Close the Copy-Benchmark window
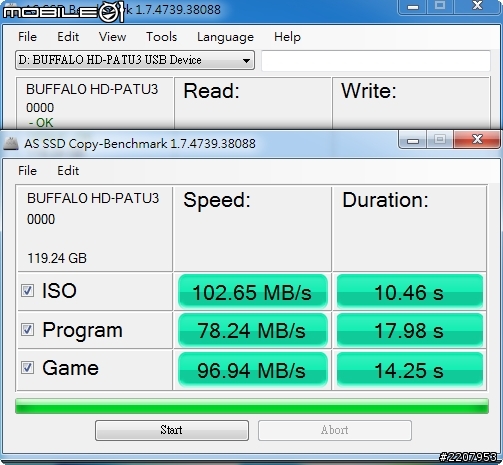 coord(477,140)
